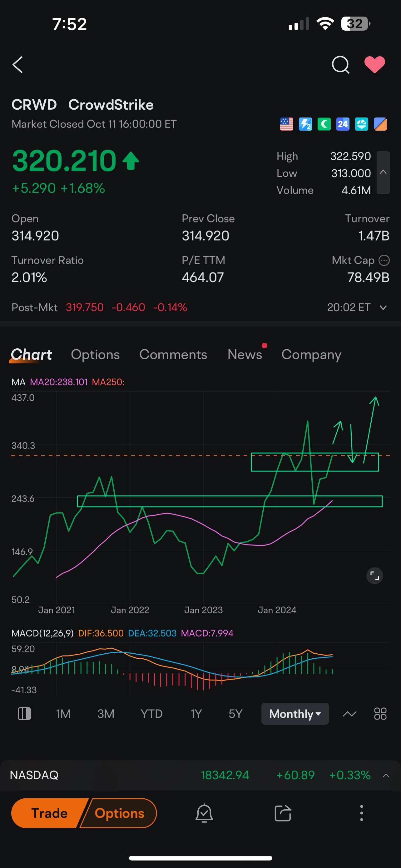Viewport: 401px width, 868px height.
Task: Open the News tab
Action: pyautogui.click(x=245, y=354)
